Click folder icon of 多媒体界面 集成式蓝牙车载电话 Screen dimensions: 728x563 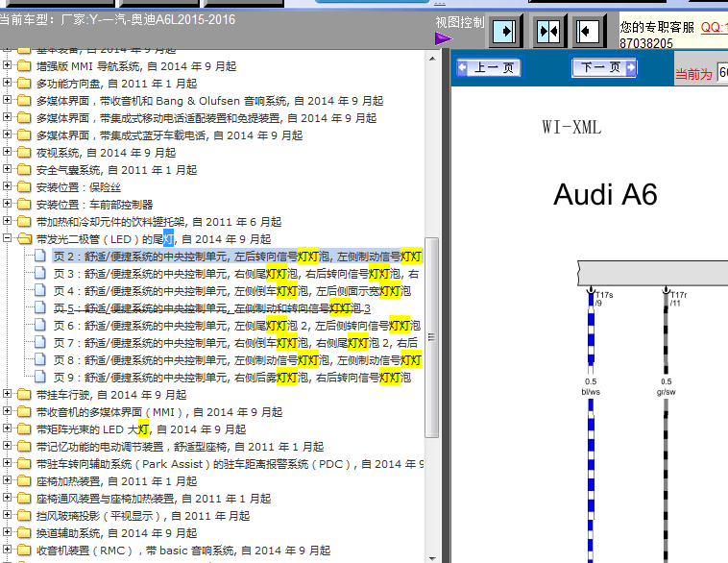[24, 135]
